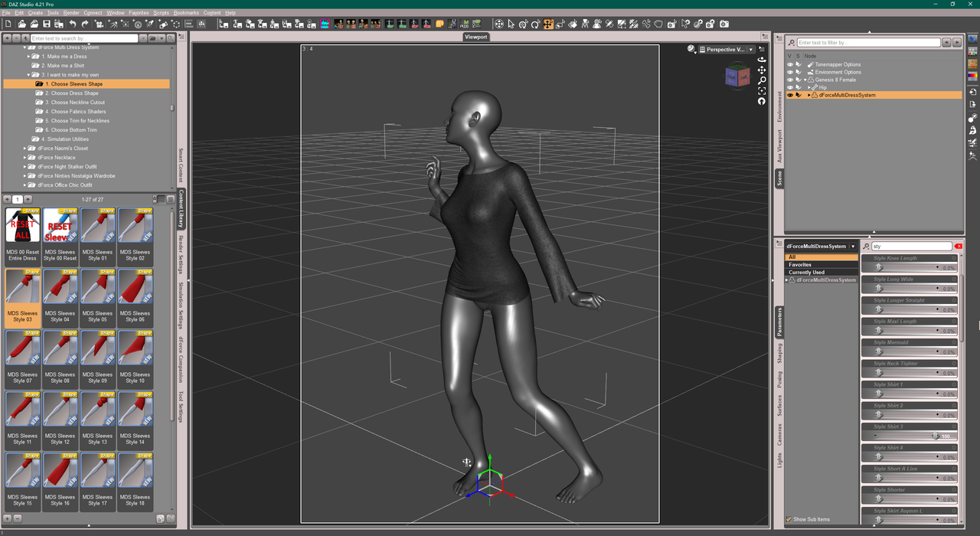
Task: Switch to the Surfaces tab
Action: click(x=779, y=405)
